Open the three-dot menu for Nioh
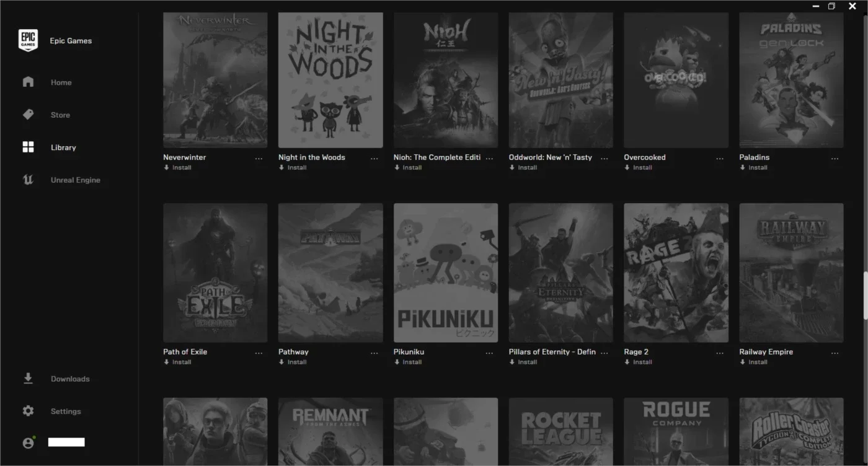Screen dimensions: 868x466 [x=489, y=159]
